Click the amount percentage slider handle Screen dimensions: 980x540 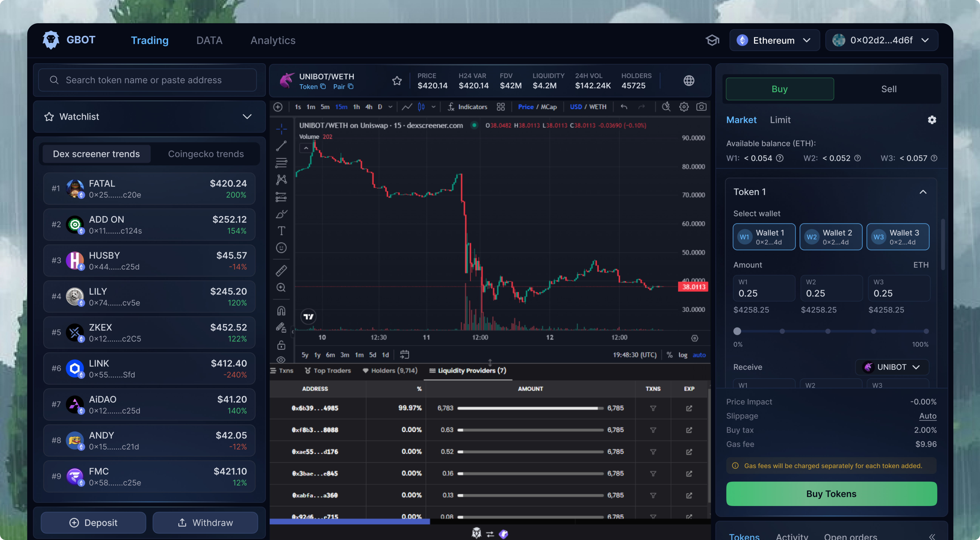[x=737, y=331]
